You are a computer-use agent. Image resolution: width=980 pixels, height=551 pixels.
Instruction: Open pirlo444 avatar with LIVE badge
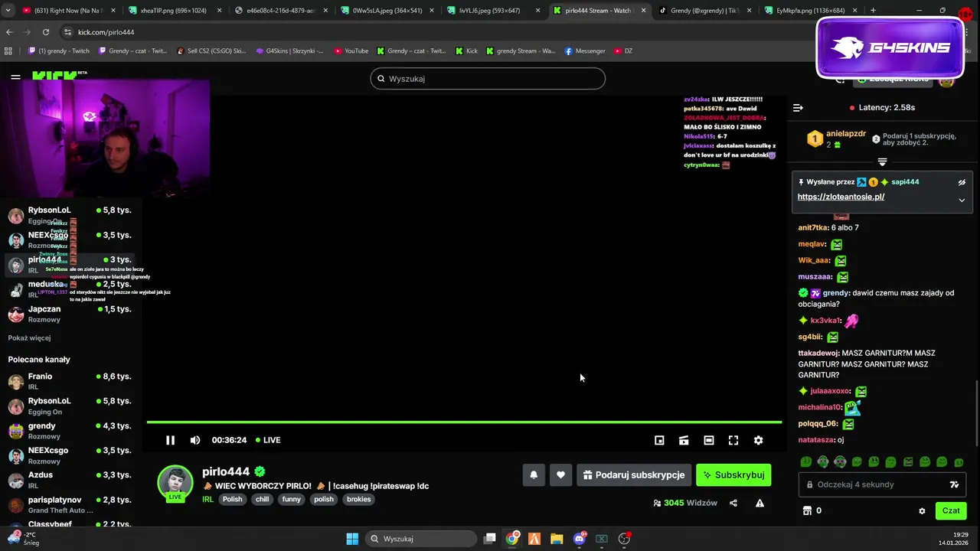click(175, 482)
